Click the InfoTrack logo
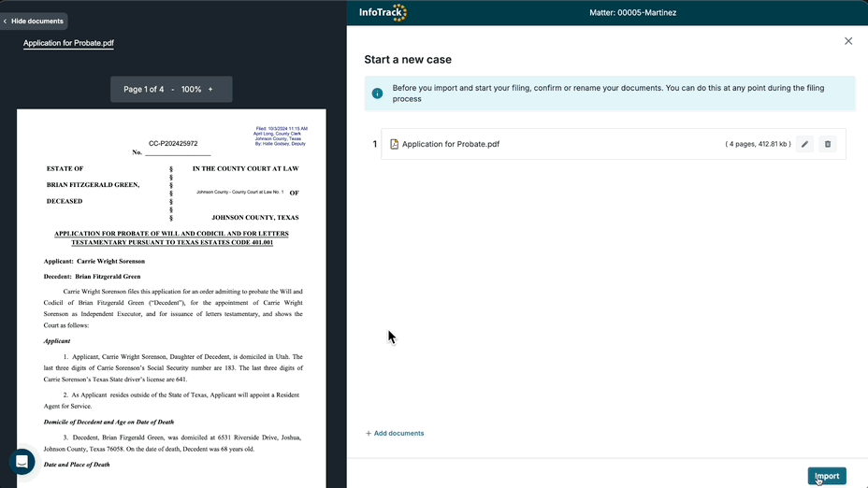Viewport: 868px width, 488px height. pos(383,13)
